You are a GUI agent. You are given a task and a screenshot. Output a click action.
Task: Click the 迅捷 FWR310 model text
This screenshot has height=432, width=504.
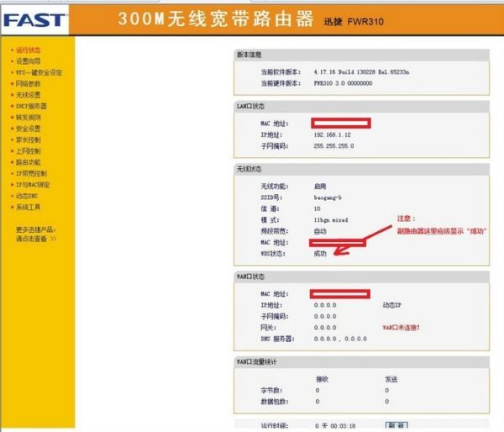coord(354,22)
